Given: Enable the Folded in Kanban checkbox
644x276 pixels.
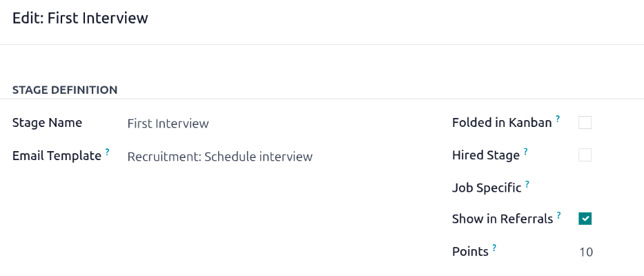Looking at the screenshot, I should tap(585, 123).
